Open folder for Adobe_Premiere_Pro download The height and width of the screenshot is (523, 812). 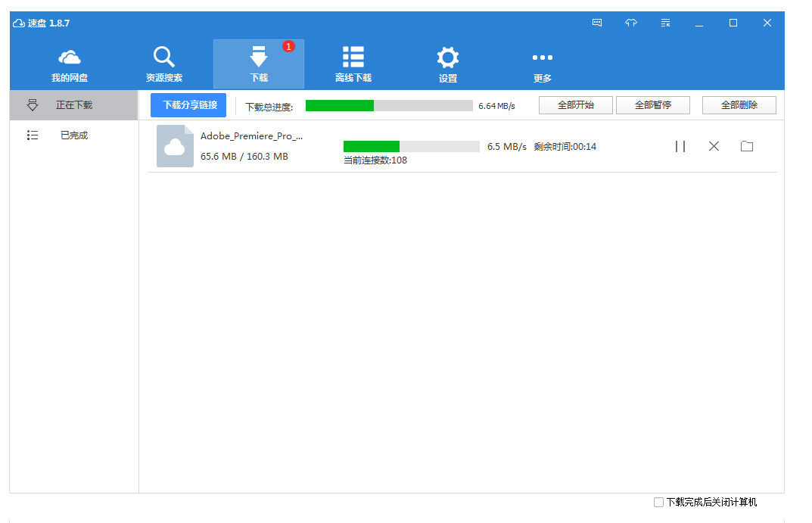coord(747,147)
